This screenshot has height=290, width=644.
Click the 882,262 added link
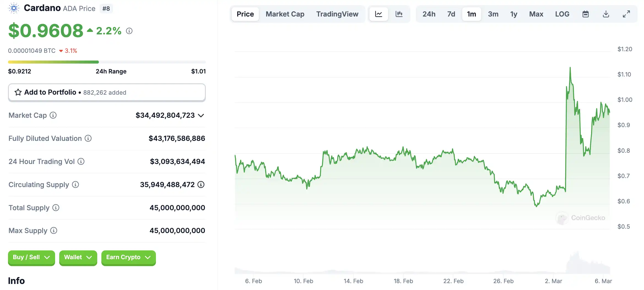click(105, 92)
